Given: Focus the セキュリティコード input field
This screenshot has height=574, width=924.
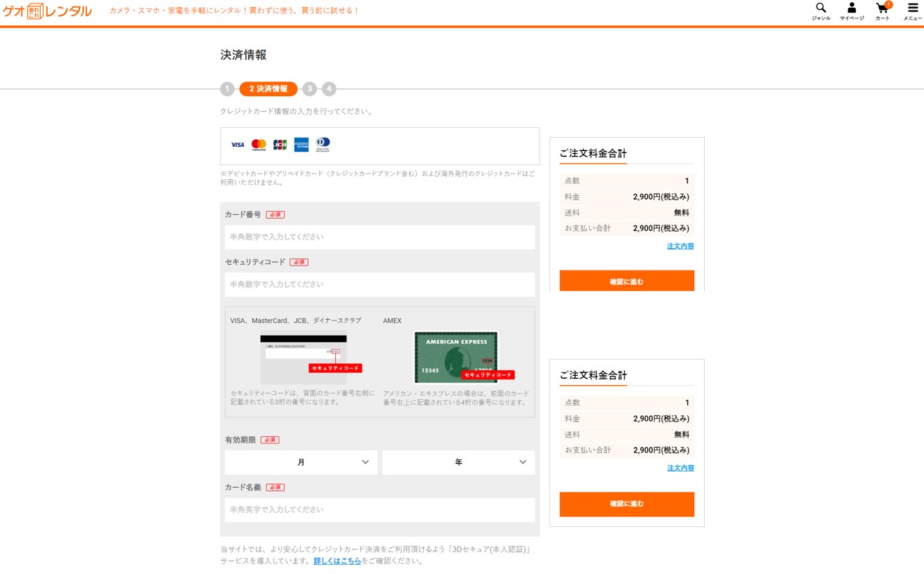Looking at the screenshot, I should tap(379, 285).
